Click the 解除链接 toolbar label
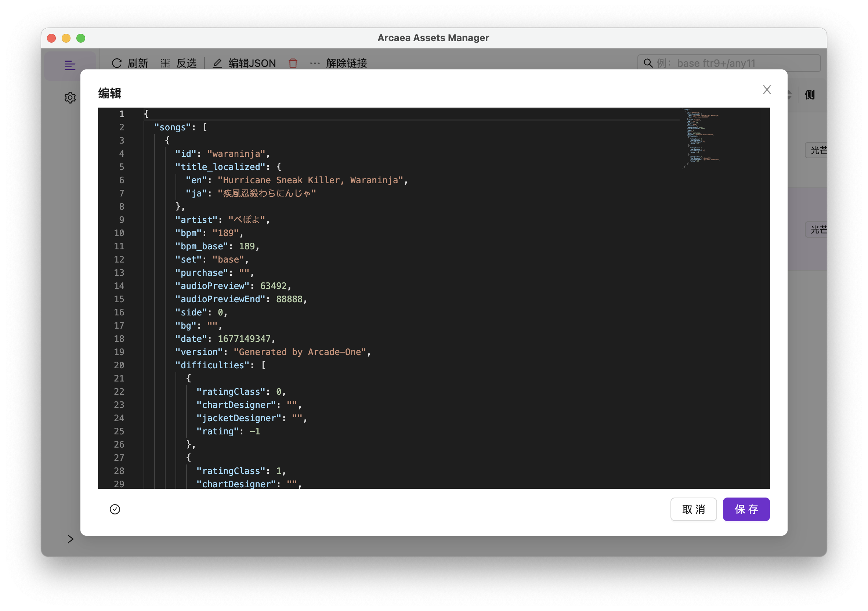Viewport: 868px width, 611px height. click(x=346, y=63)
